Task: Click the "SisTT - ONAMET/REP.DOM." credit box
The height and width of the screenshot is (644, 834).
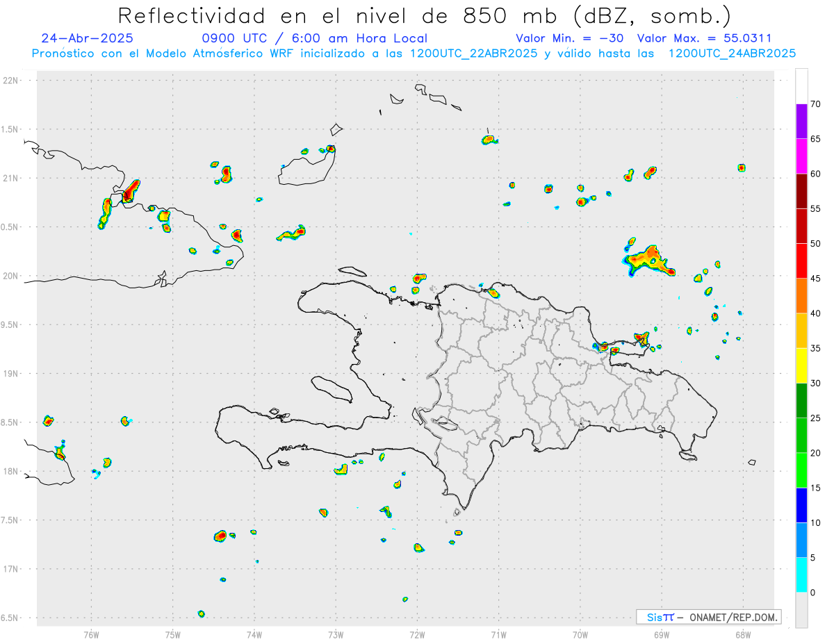Action: coord(708,617)
